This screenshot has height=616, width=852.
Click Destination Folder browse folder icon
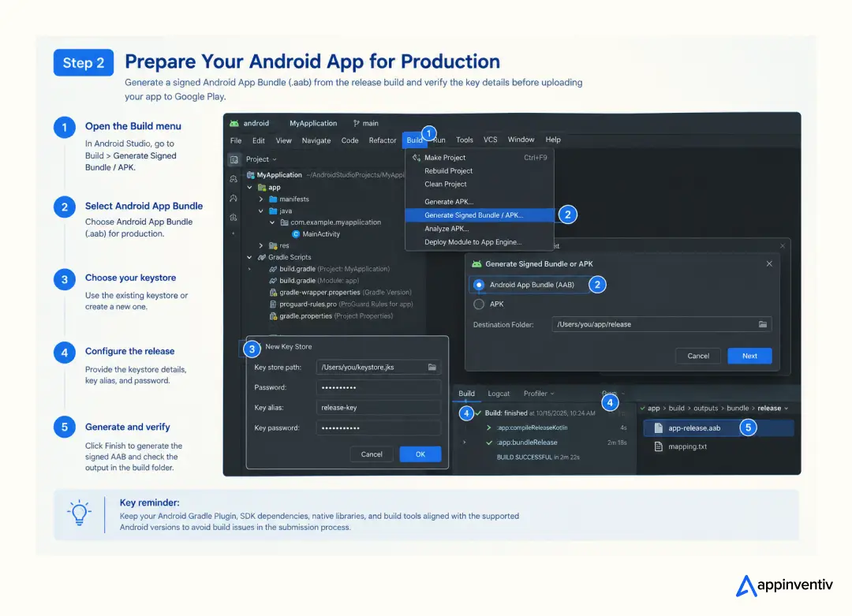point(763,324)
